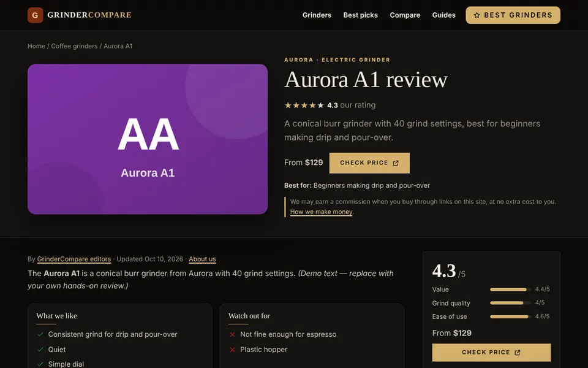588x368 pixels.
Task: Click the 4/5 Grind quality score
Action: (x=540, y=302)
